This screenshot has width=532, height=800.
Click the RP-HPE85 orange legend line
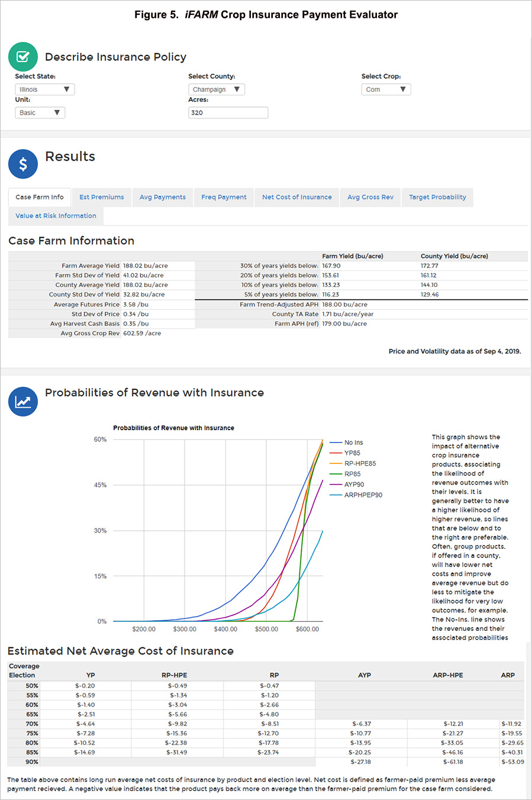pyautogui.click(x=336, y=463)
